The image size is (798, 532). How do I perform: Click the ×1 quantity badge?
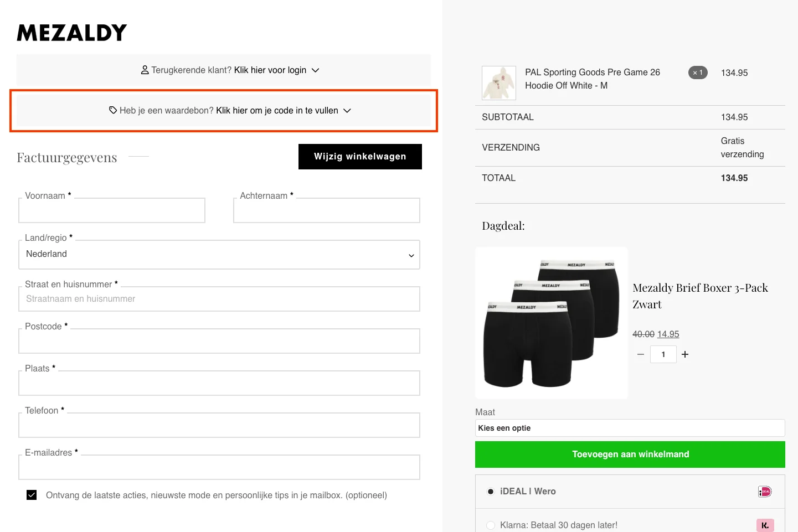[698, 73]
